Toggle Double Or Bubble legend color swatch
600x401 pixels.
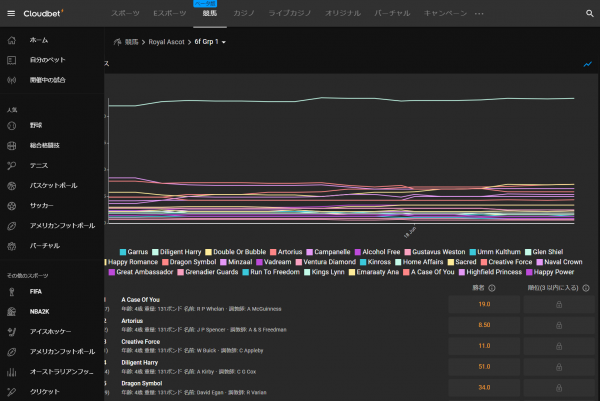point(208,252)
